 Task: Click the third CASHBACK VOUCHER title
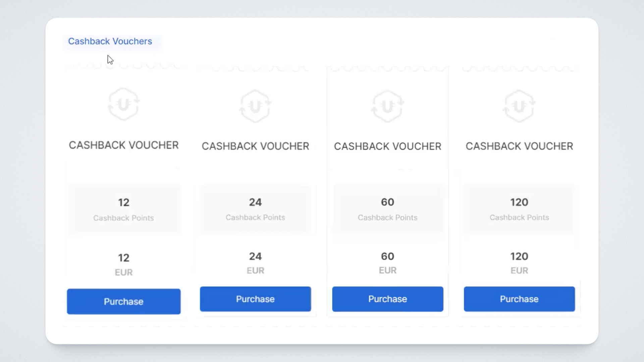click(387, 146)
